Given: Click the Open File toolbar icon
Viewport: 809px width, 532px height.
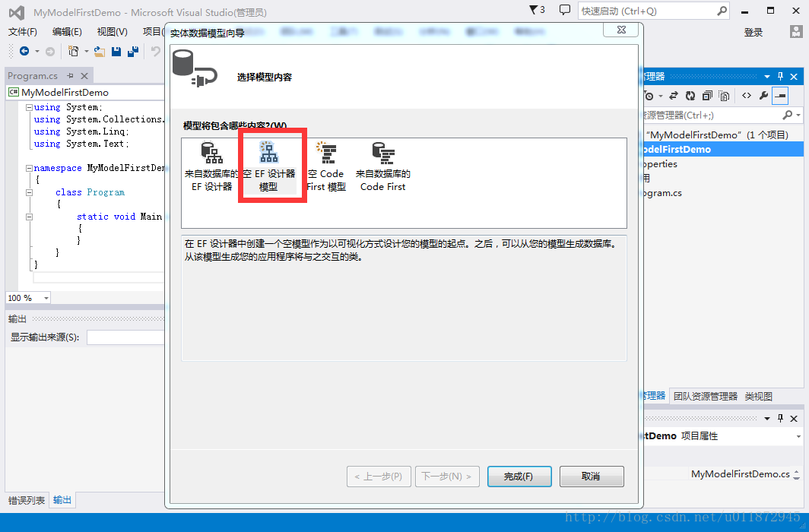Looking at the screenshot, I should click(100, 51).
